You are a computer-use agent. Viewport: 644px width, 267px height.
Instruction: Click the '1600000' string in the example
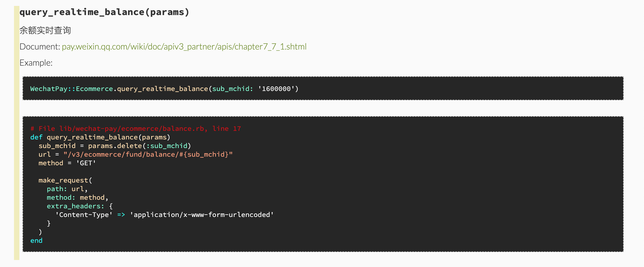coord(276,89)
